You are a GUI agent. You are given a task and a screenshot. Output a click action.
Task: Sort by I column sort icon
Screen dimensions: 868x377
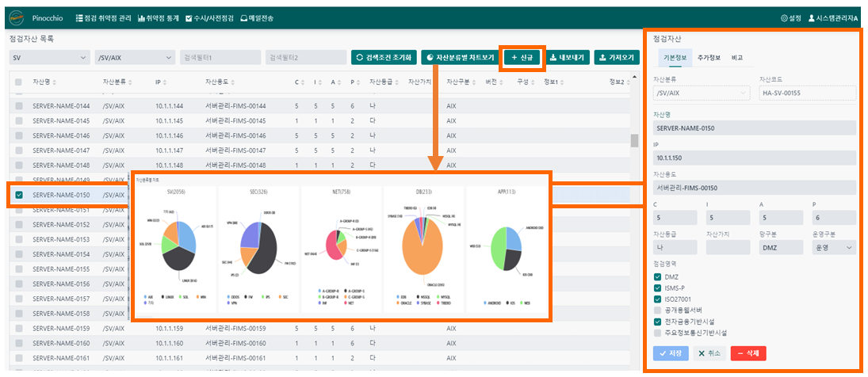coord(320,82)
